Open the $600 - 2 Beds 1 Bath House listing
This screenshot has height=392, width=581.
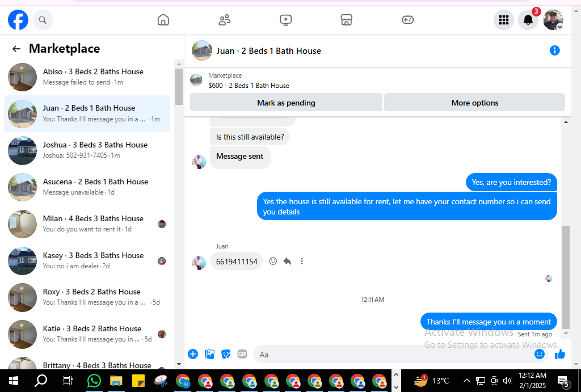coord(249,86)
